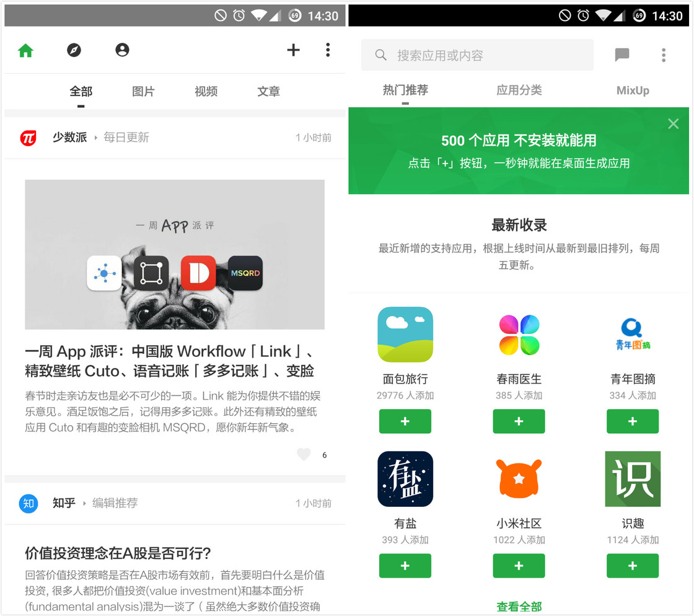694x616 pixels.
Task: Open the profile account icon
Action: (x=122, y=50)
